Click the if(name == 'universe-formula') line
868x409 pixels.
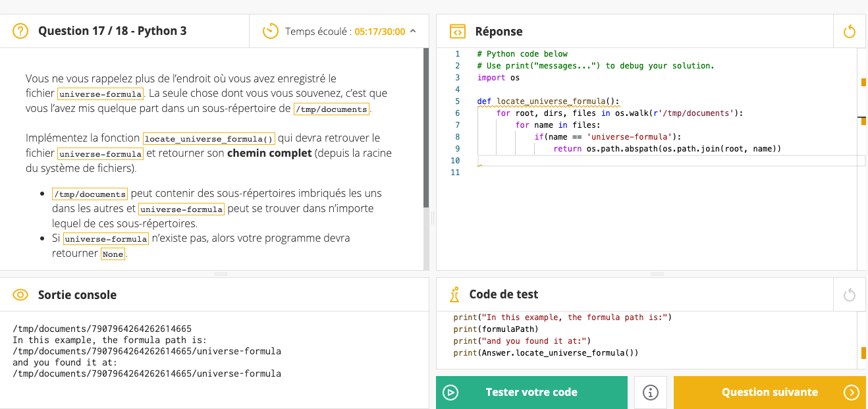pyautogui.click(x=607, y=137)
